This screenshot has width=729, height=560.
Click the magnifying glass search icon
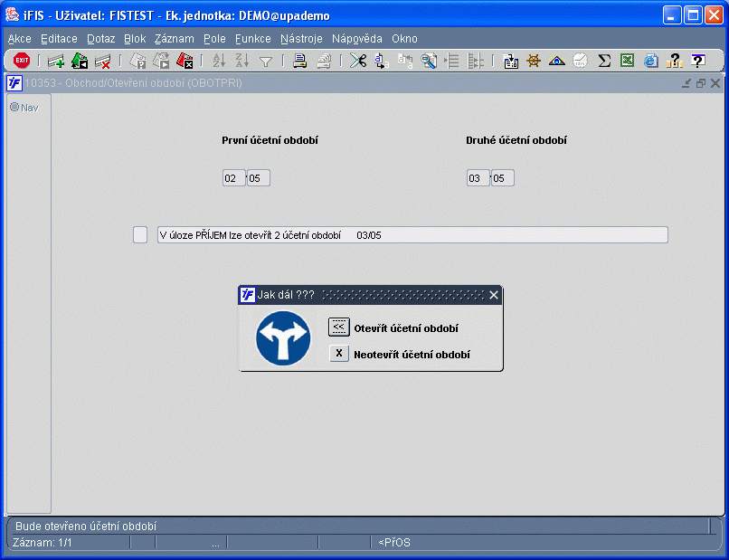428,61
